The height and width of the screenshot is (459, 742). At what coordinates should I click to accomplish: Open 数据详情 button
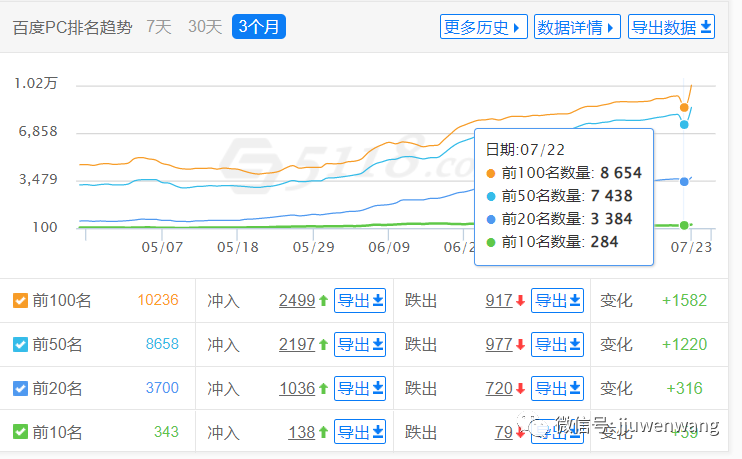[x=577, y=26]
